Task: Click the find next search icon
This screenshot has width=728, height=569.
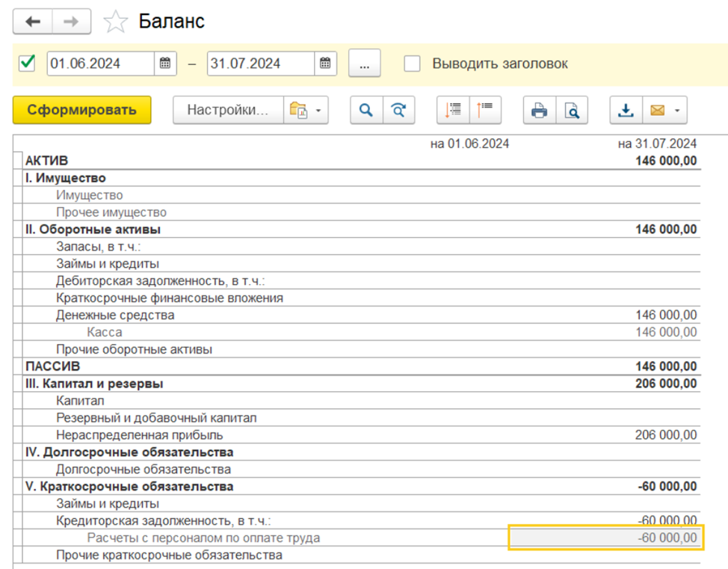Action: (x=399, y=111)
